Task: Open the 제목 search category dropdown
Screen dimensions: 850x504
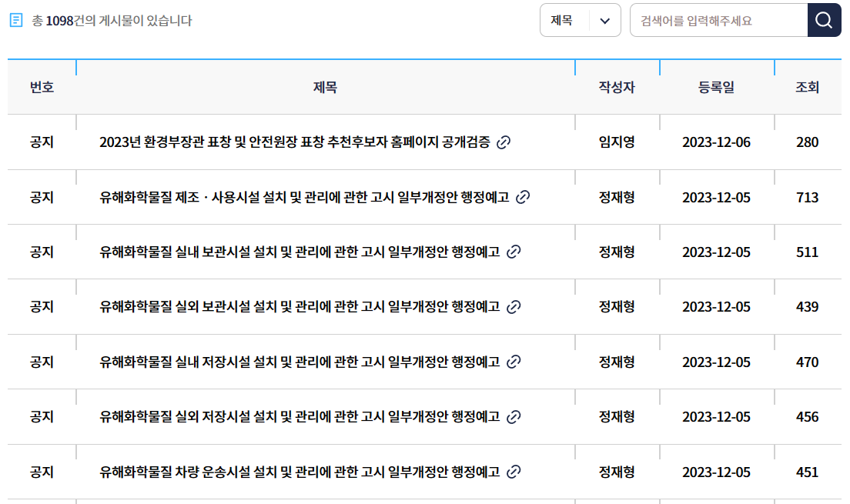Action: coord(580,21)
